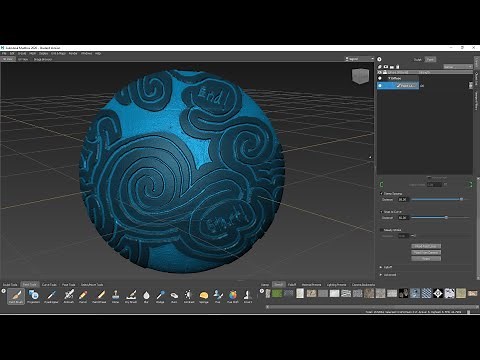Open the Falloff tray tab
This screenshot has height=360, width=480.
[x=292, y=285]
